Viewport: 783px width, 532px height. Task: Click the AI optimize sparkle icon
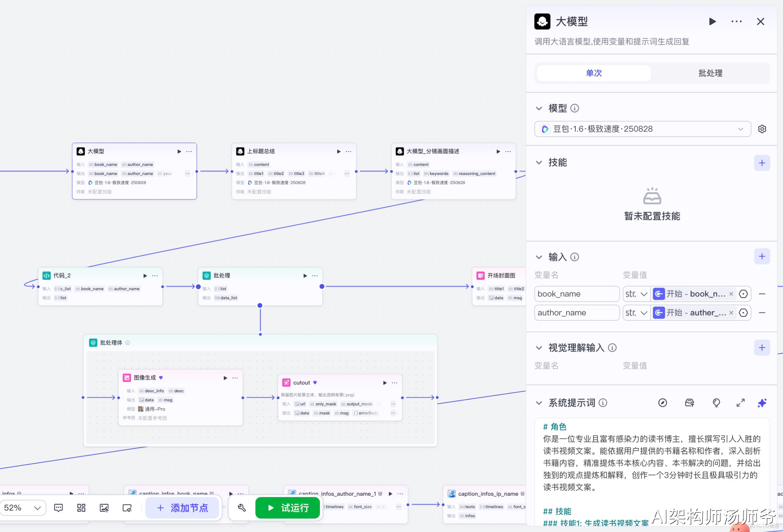point(762,403)
